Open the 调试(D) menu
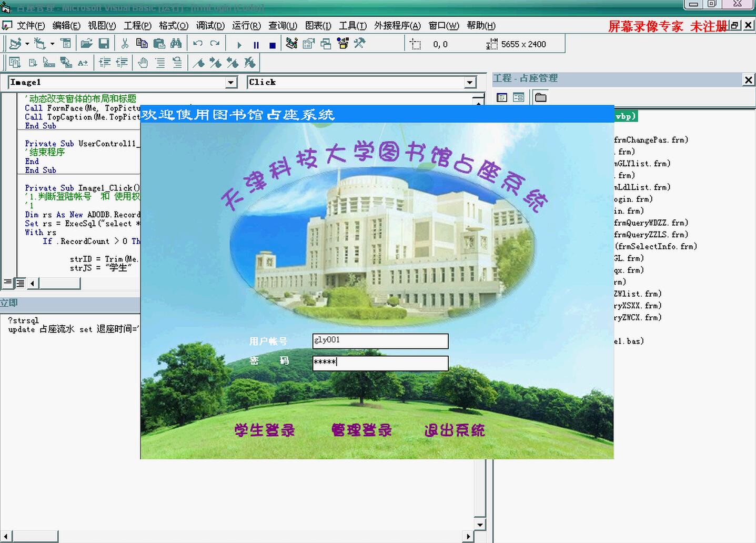 (x=210, y=25)
